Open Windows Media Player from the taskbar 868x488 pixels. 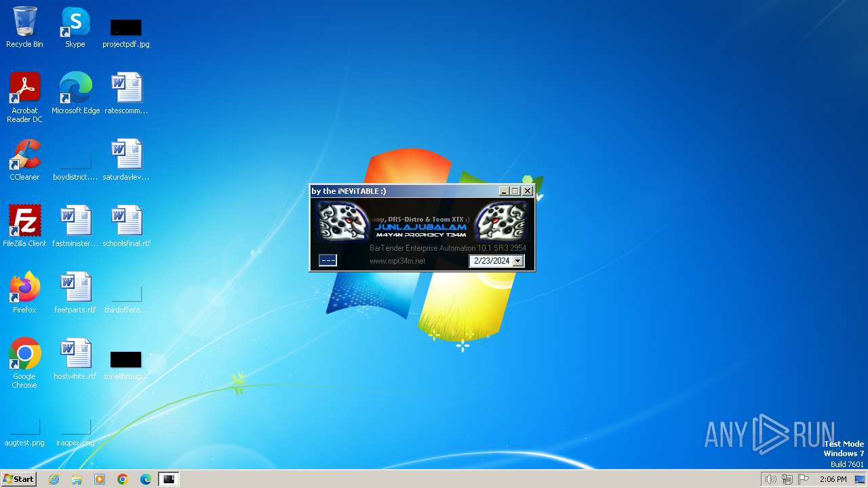pyautogui.click(x=100, y=479)
